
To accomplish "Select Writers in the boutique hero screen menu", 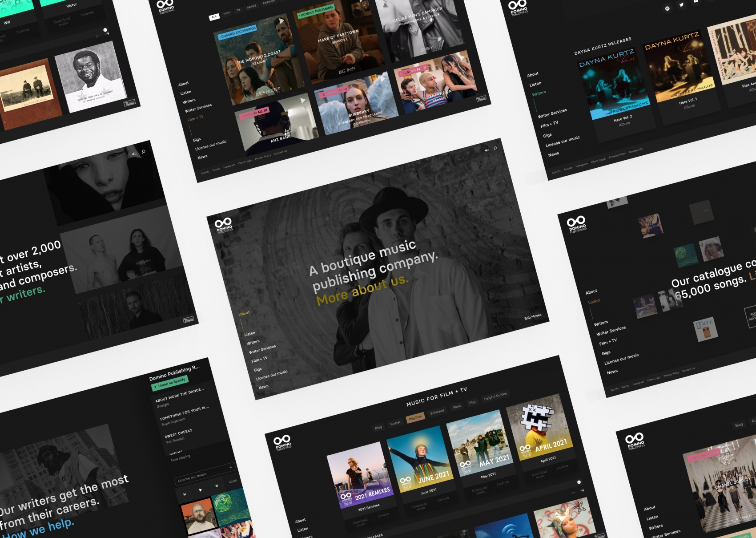I will pyautogui.click(x=253, y=342).
